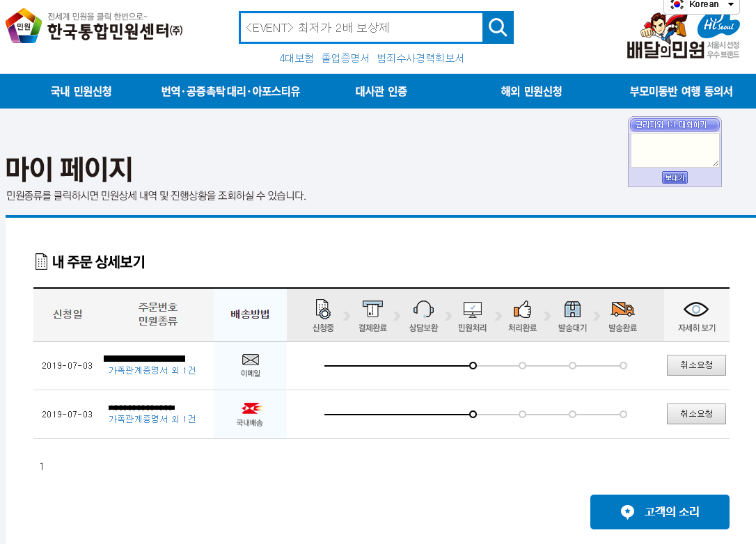The width and height of the screenshot is (756, 544).
Task: Click the 자세히 보기 eye icon
Action: point(696,310)
